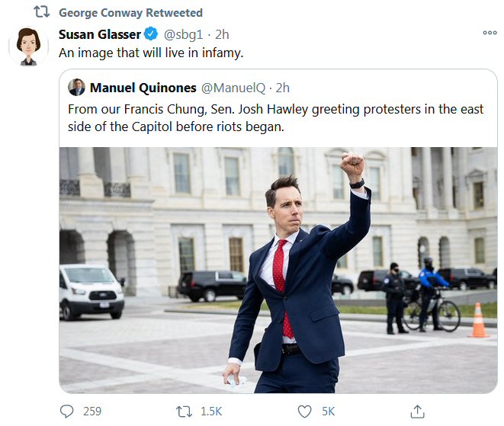Click Susan Glasser's verified badge
Screen dimensions: 504x426
point(151,34)
